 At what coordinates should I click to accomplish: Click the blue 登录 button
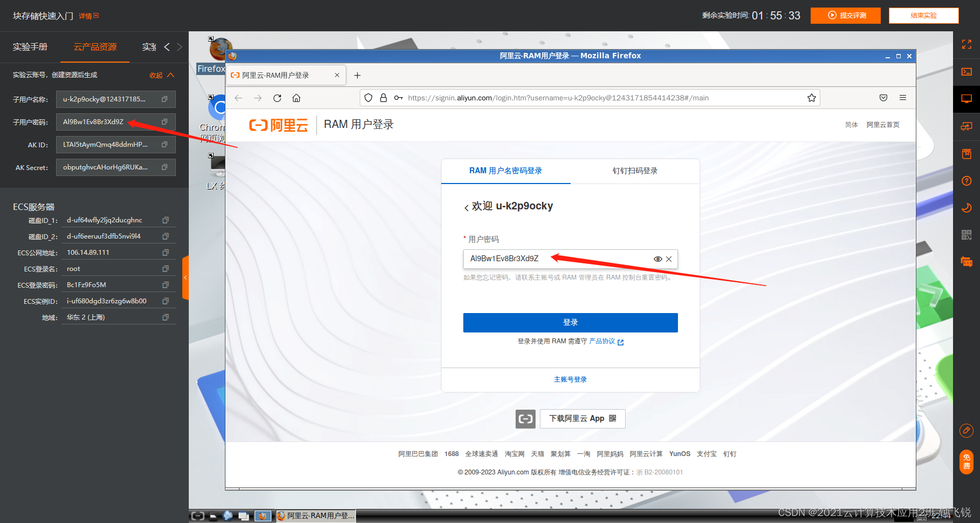point(570,323)
